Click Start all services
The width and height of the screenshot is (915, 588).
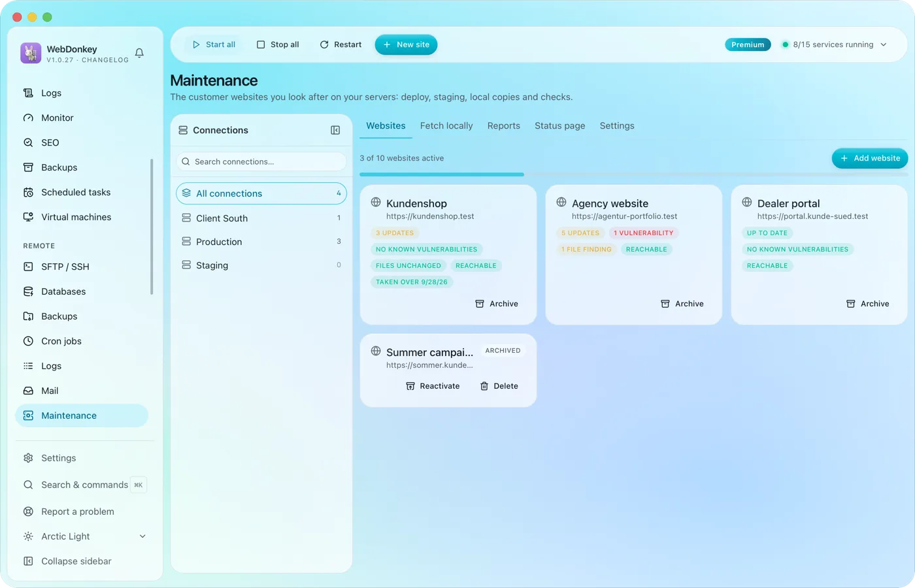[214, 44]
